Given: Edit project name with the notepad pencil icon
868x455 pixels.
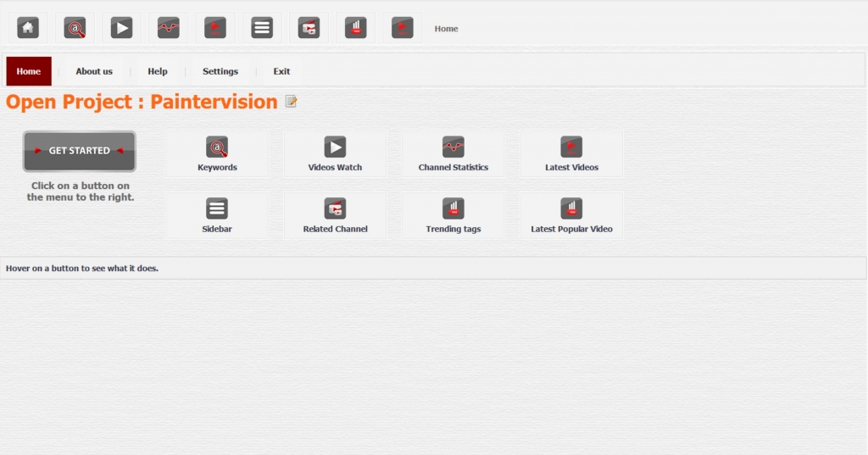Looking at the screenshot, I should tap(292, 102).
